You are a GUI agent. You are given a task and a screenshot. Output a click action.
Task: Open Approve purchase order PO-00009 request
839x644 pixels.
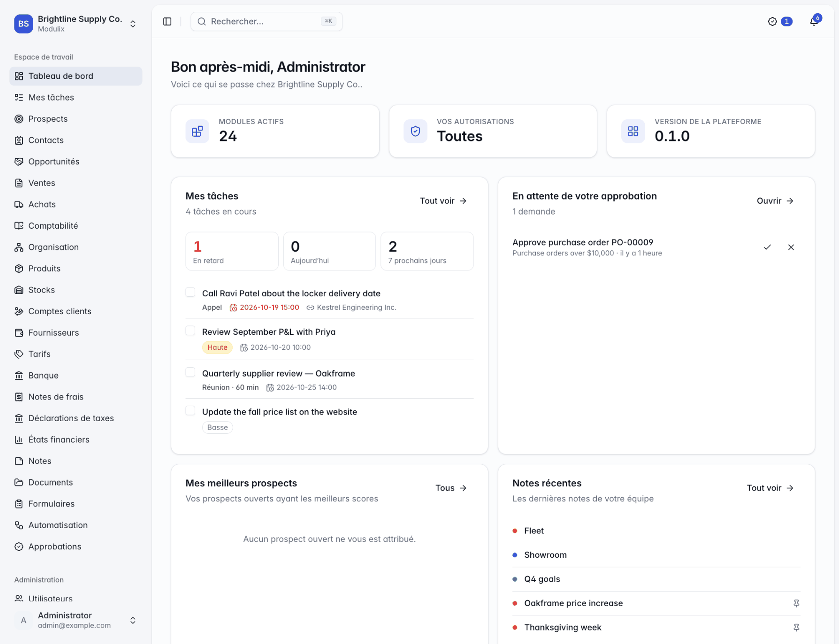pyautogui.click(x=582, y=243)
